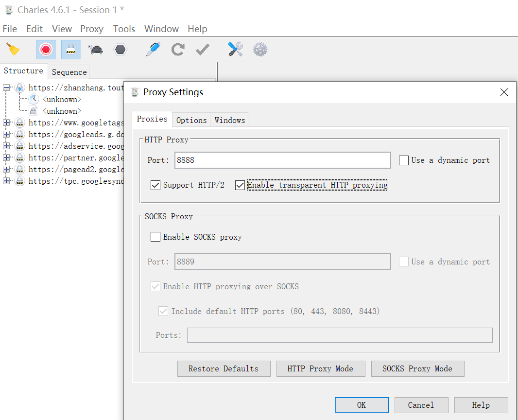
Task: Click the broom Clear Session icon
Action: click(13, 50)
